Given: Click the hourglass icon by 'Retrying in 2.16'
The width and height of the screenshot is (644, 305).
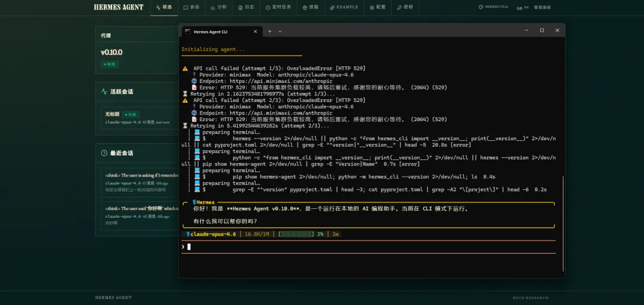Looking at the screenshot, I should click(185, 94).
